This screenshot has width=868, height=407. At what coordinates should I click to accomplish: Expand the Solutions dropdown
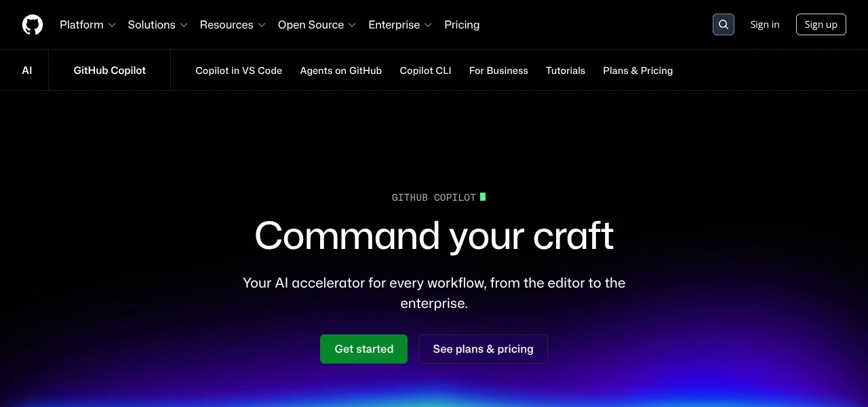coord(157,24)
